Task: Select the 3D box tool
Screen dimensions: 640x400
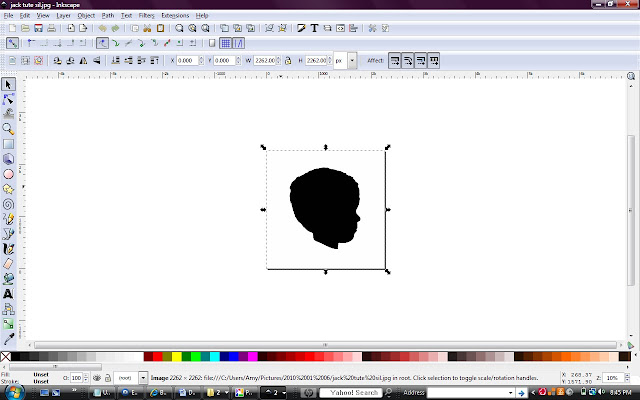Action: pos(8,159)
